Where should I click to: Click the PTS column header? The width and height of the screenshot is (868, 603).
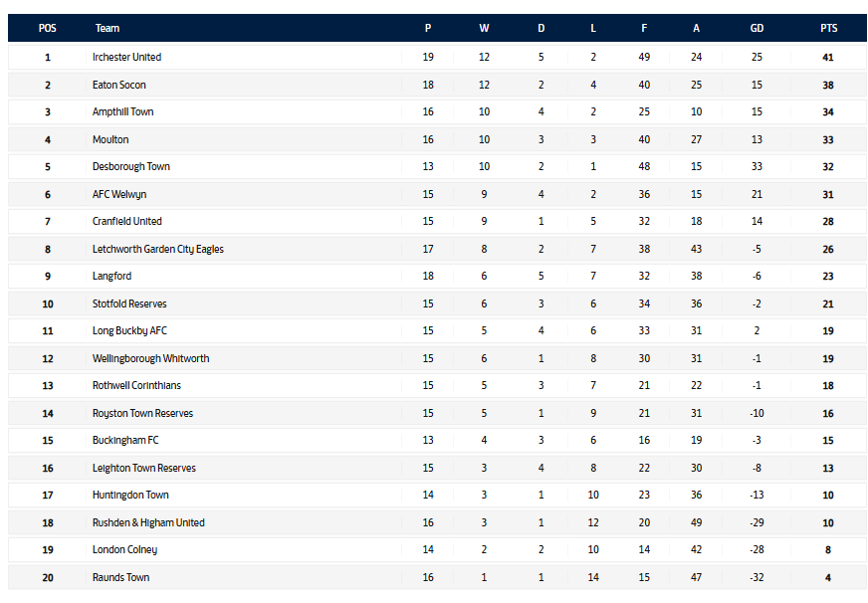point(828,28)
